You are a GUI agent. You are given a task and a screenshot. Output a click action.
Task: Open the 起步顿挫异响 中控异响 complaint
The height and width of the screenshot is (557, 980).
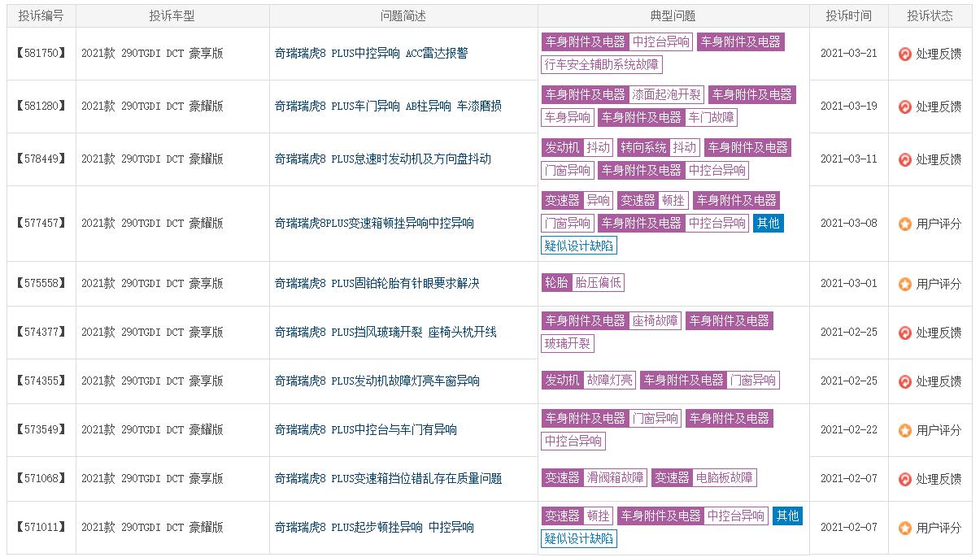tap(374, 527)
